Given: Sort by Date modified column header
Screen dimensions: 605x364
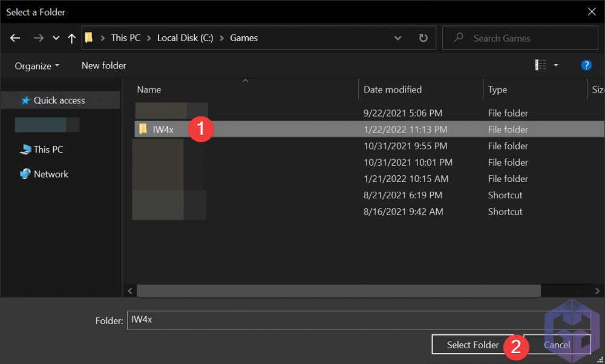Looking at the screenshot, I should tap(393, 89).
